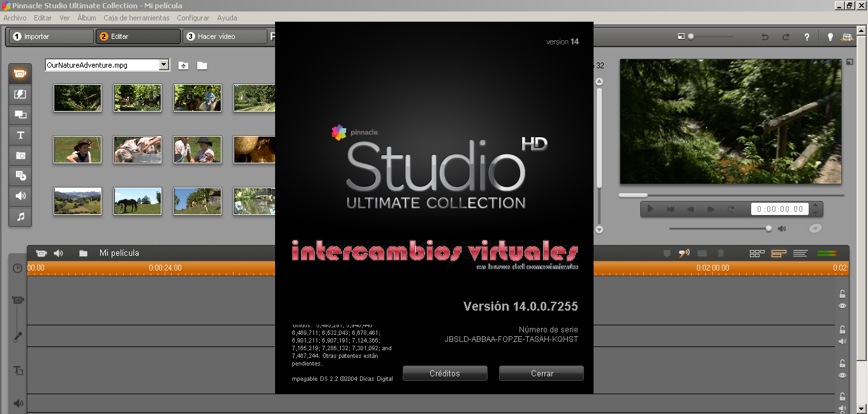Screen dimensions: 868x414
Task: Browse for a video folder
Action: coord(202,65)
